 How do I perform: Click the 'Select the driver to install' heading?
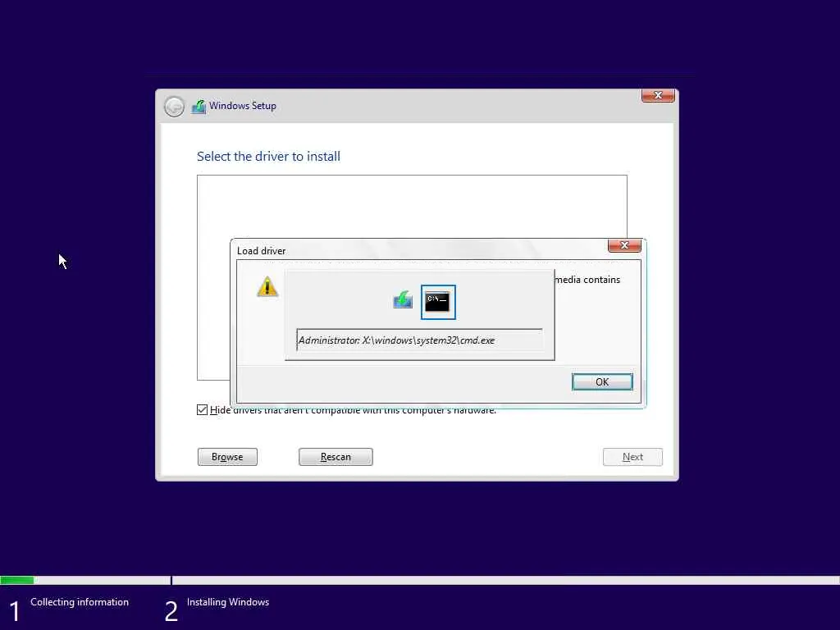pyautogui.click(x=268, y=157)
